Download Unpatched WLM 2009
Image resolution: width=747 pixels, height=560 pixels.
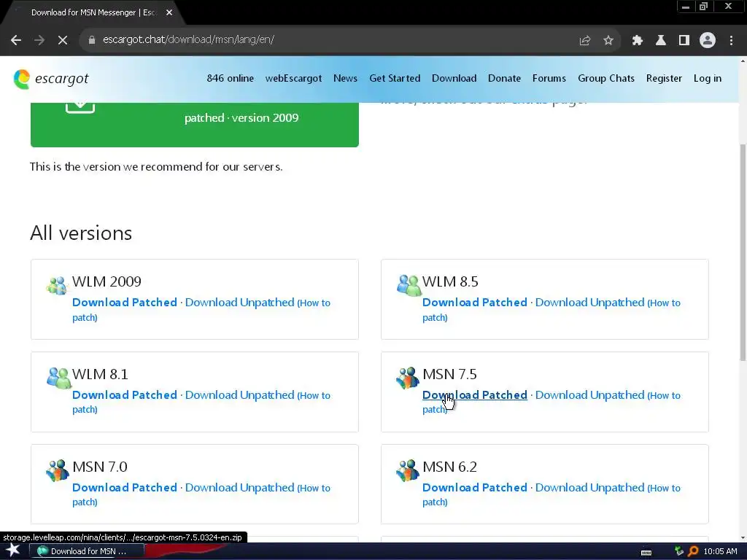tap(239, 303)
